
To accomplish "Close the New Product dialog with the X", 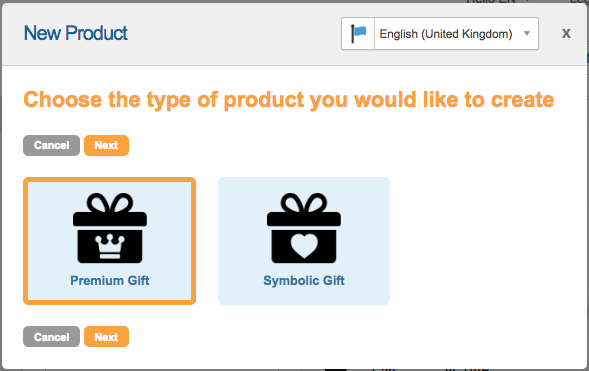I will (566, 33).
